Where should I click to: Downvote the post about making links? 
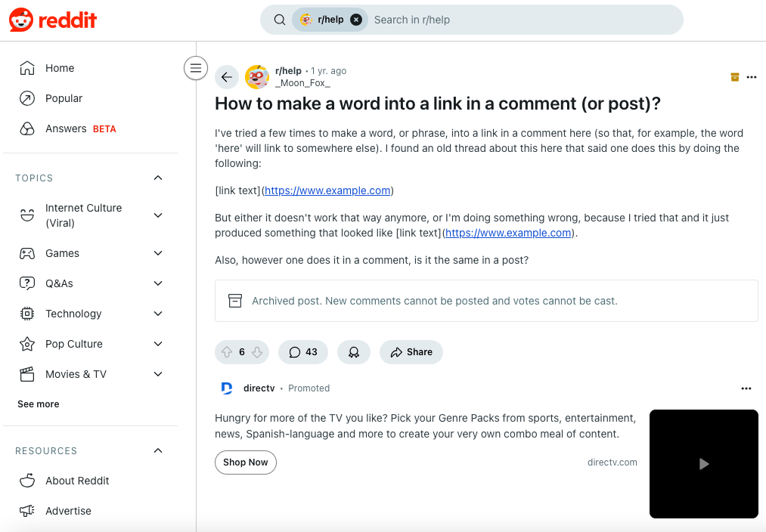[x=257, y=352]
